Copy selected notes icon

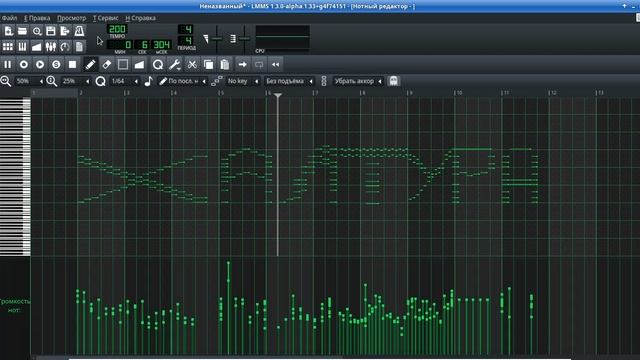208,64
